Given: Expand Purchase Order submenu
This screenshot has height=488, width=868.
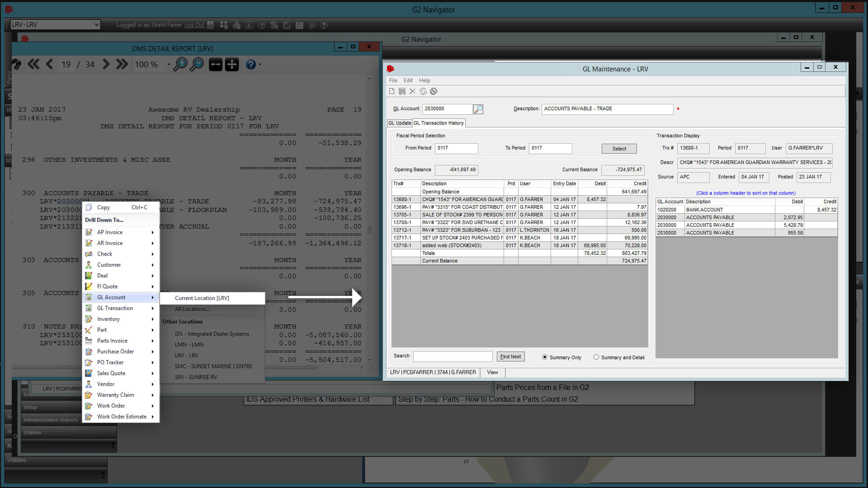Looking at the screenshot, I should coord(121,352).
